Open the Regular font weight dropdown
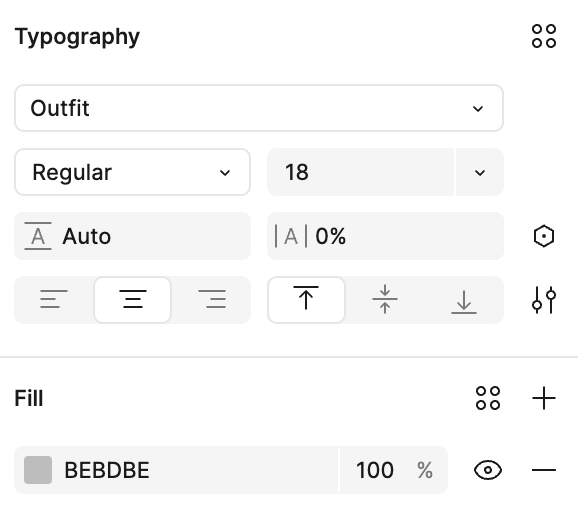The width and height of the screenshot is (578, 516). point(132,172)
